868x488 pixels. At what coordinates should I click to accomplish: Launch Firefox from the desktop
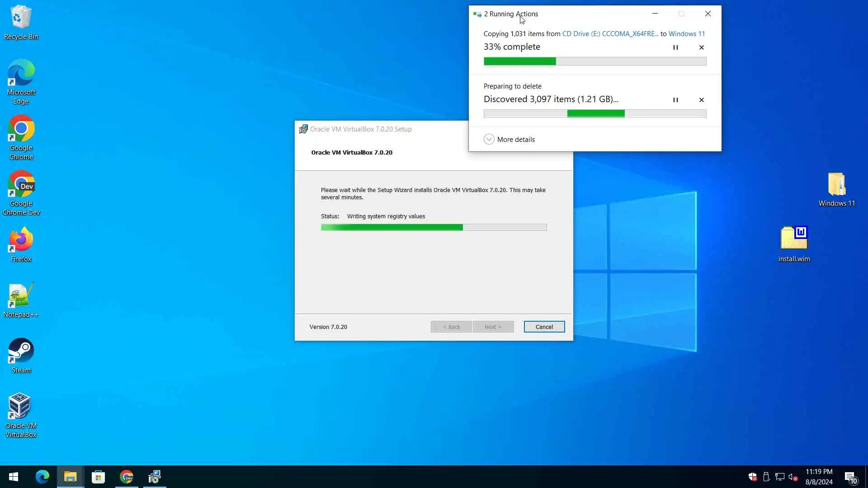pos(21,240)
